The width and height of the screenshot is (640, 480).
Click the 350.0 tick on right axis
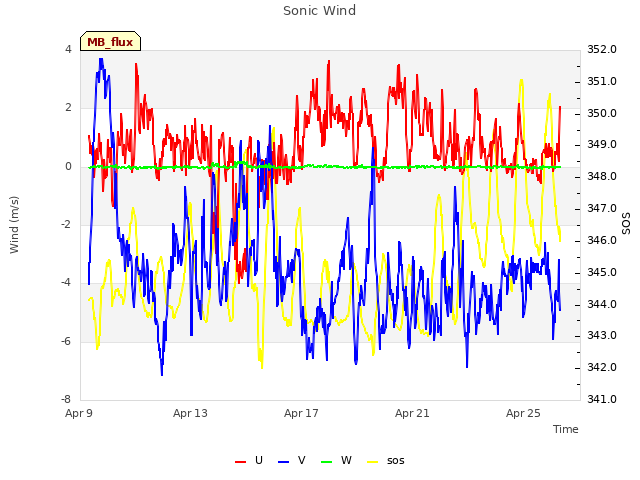pos(602,113)
